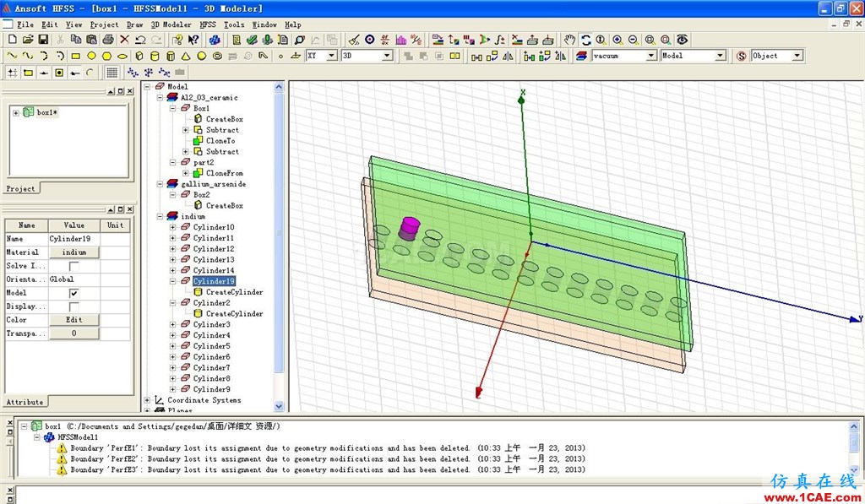Screen dimensions: 865x504
Task: Click the What's This help pointer icon
Action: (193, 40)
